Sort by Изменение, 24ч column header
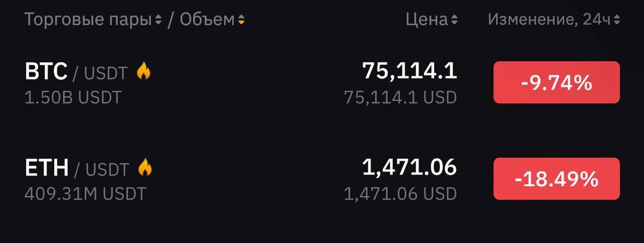Image resolution: width=644 pixels, height=243 pixels. pyautogui.click(x=550, y=20)
